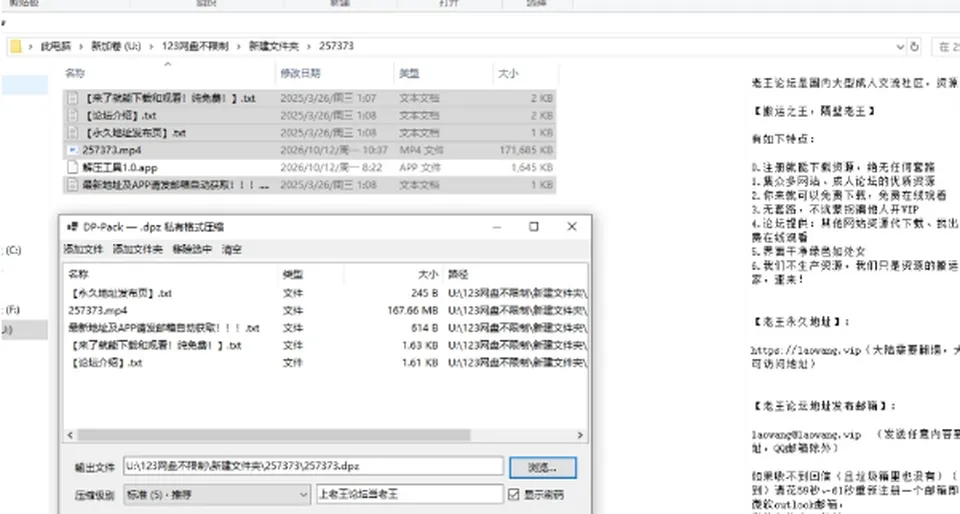Click the APP 文件 type cell in Explorer
The image size is (960, 514).
(x=420, y=168)
